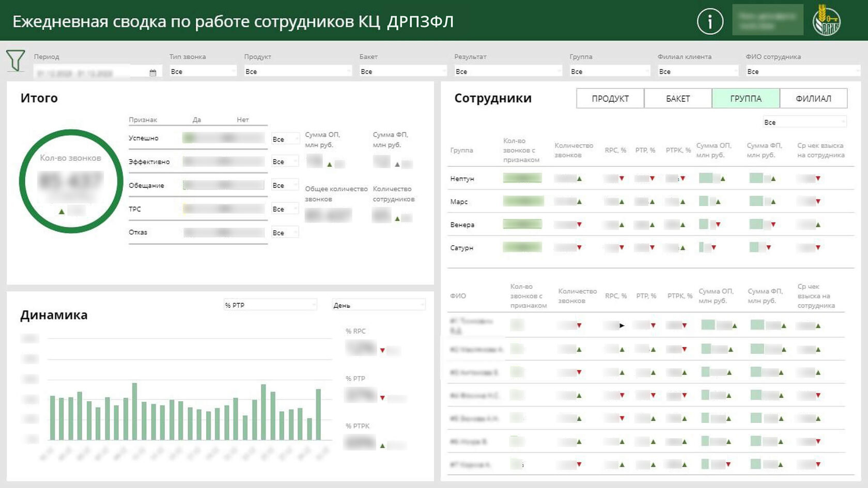868x488 pixels.
Task: Click the black right arrow in the first employee row
Action: click(x=622, y=325)
